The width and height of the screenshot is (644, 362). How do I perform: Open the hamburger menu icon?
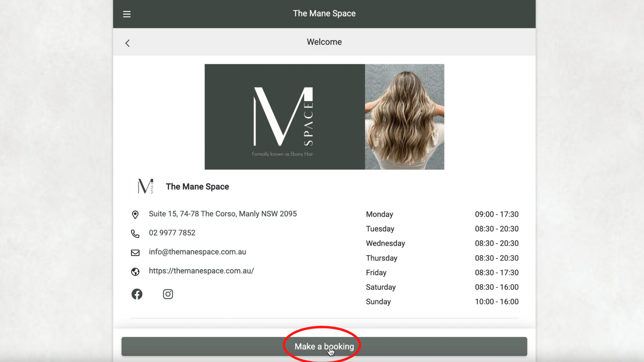point(127,14)
